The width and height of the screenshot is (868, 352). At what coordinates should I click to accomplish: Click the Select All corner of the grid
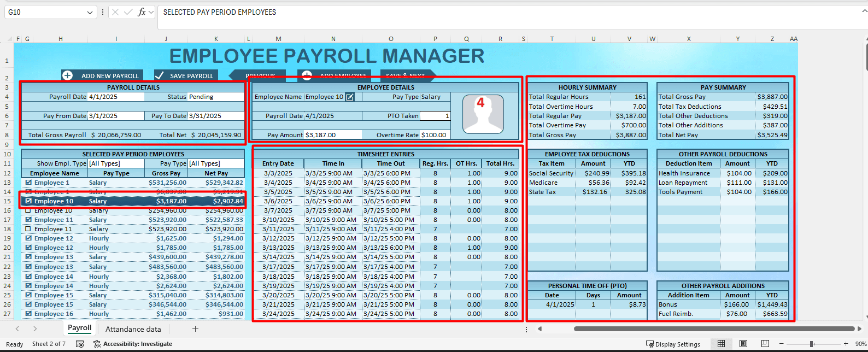click(x=9, y=39)
